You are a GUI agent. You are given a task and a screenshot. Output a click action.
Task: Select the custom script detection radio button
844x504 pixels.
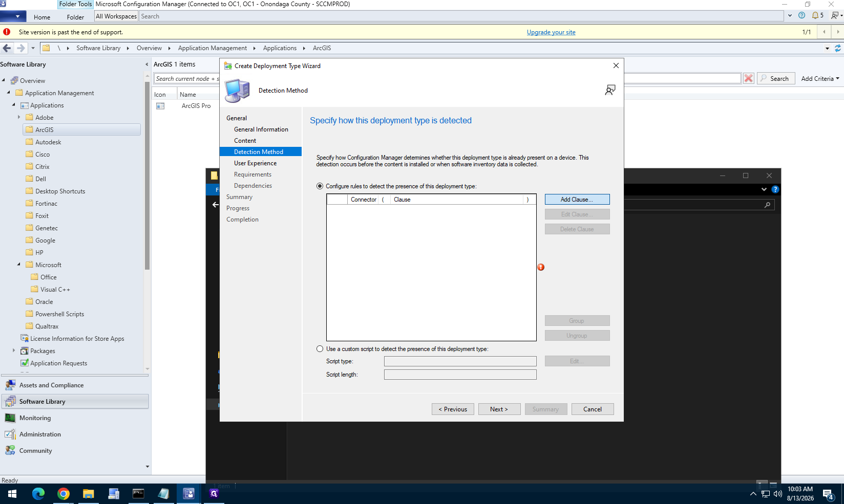pos(320,349)
